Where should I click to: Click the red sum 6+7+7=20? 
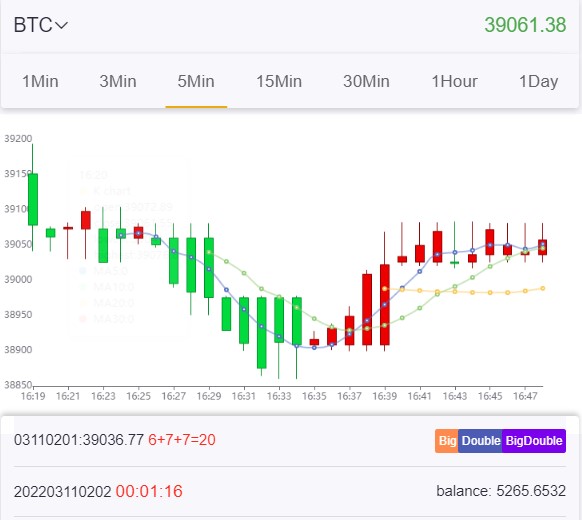pyautogui.click(x=182, y=440)
